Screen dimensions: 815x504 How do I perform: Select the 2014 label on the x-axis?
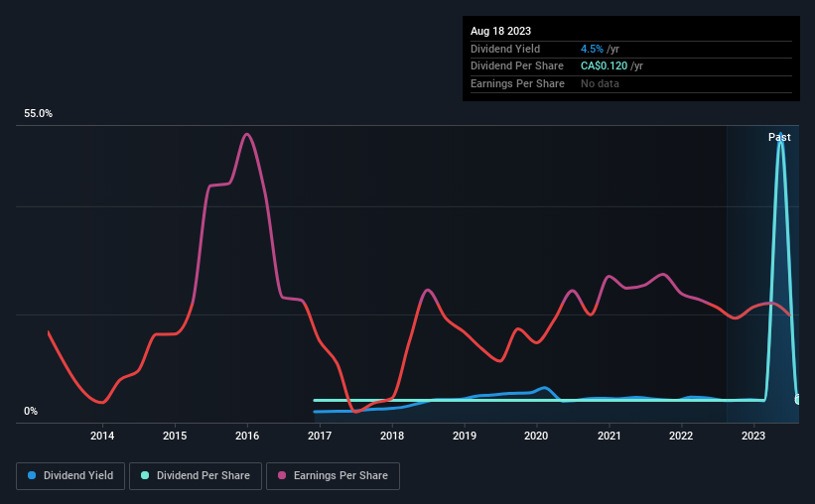(x=102, y=436)
